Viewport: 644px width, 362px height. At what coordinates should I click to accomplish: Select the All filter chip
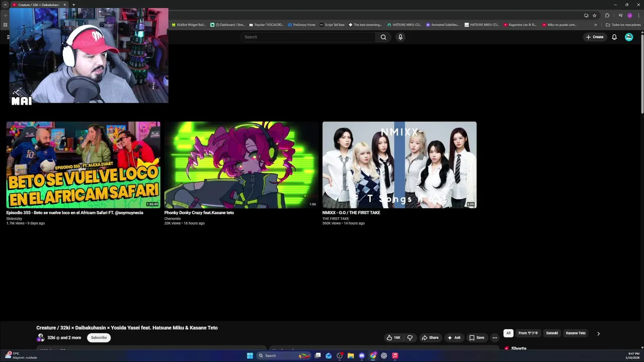pyautogui.click(x=508, y=333)
